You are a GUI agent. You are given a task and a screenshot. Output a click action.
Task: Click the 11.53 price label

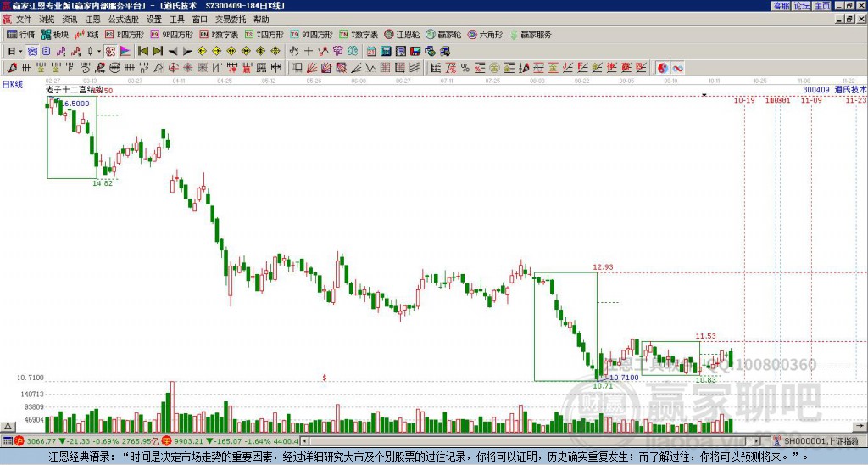click(x=706, y=336)
